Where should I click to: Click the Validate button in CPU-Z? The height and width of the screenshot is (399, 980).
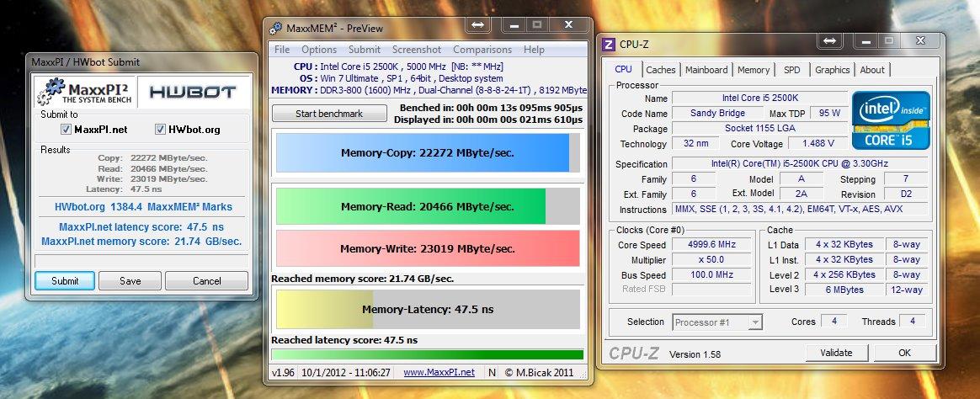pos(836,353)
